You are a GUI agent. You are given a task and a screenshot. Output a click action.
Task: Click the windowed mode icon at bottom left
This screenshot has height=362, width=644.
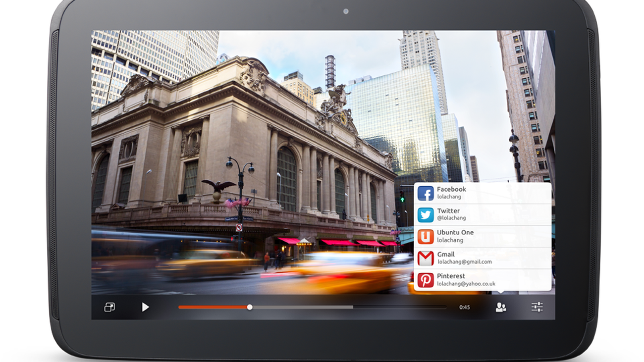point(109,307)
